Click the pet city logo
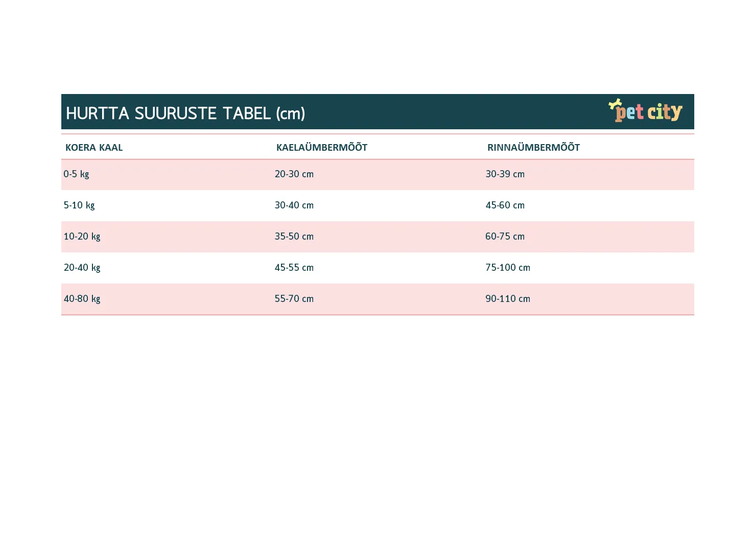753x560 pixels. (645, 110)
